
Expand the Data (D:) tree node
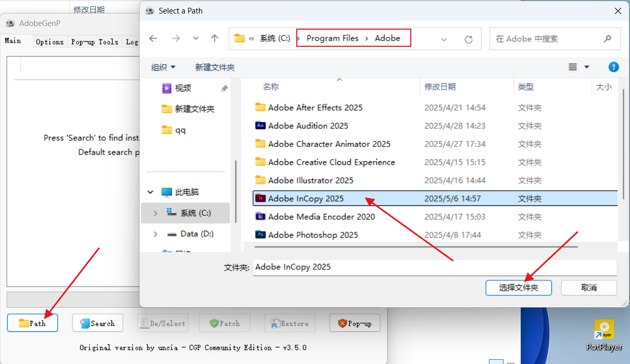pos(155,234)
